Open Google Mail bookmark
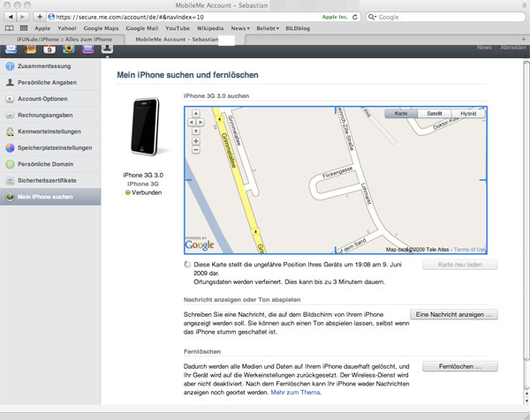 pos(142,28)
